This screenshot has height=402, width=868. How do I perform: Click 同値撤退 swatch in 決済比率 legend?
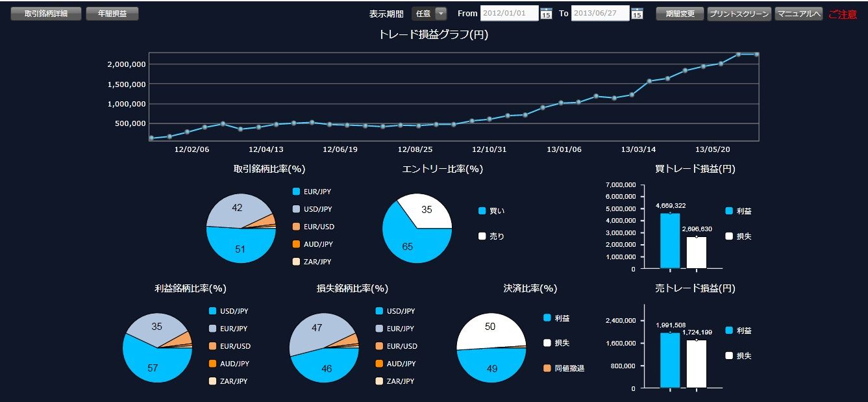click(547, 368)
